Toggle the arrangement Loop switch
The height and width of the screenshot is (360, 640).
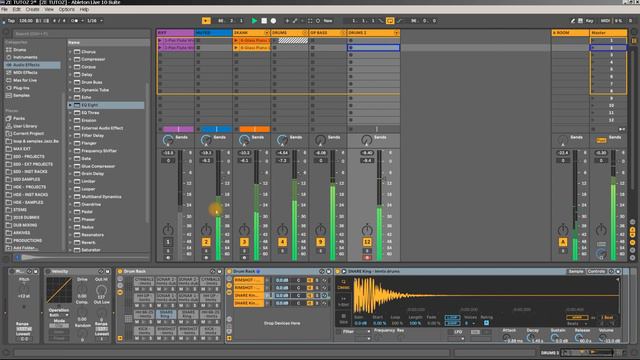click(x=390, y=20)
